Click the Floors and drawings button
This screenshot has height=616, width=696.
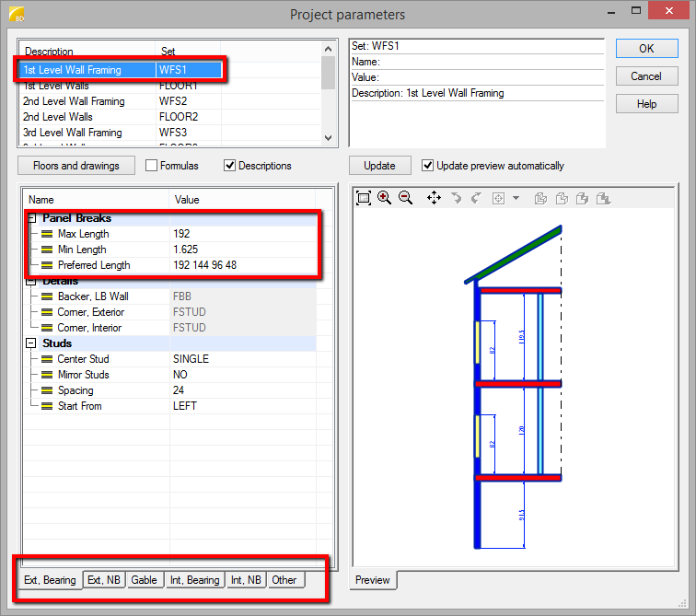click(x=76, y=166)
